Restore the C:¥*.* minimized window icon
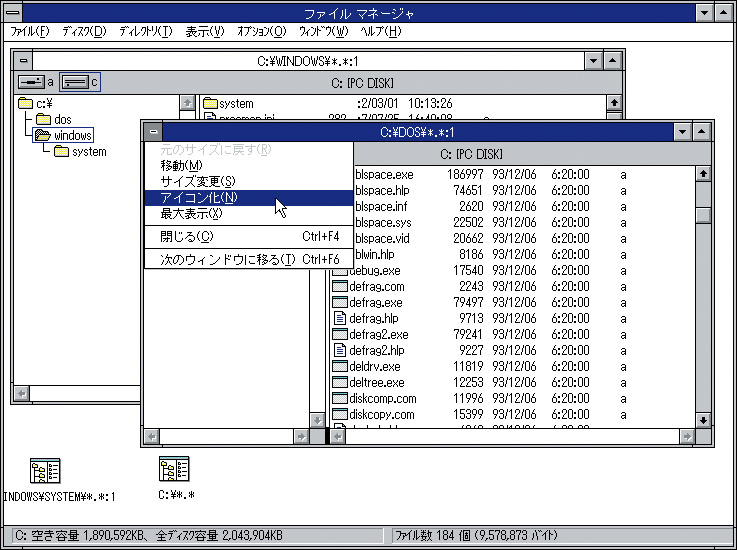 [x=174, y=469]
